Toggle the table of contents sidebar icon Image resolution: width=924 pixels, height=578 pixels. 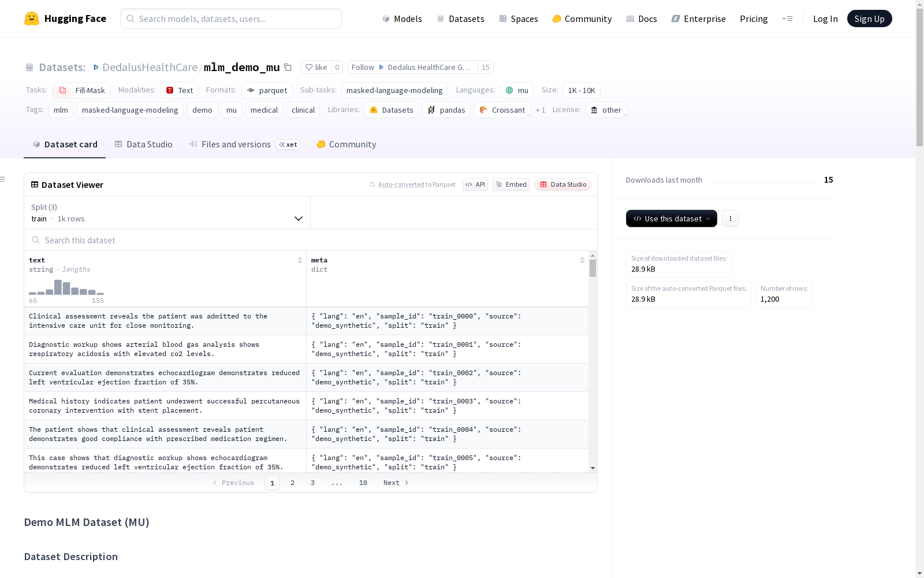[x=3, y=179]
